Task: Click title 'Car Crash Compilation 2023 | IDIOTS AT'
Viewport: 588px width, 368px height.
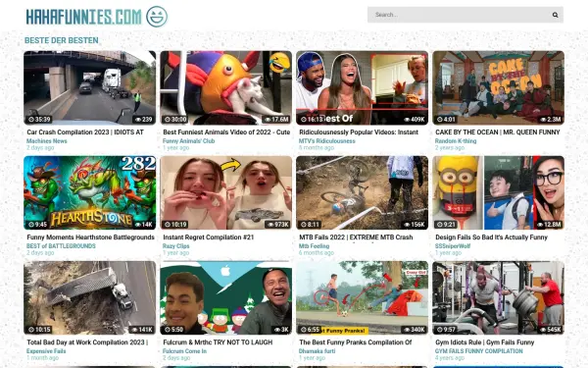Action: (x=85, y=132)
